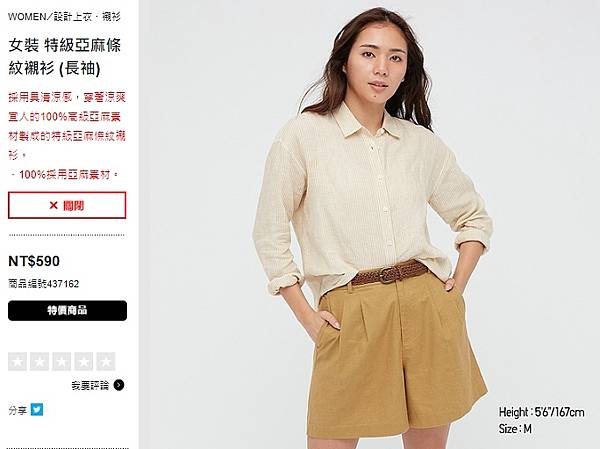
Task: Rate one star on first star
Action: (17, 361)
